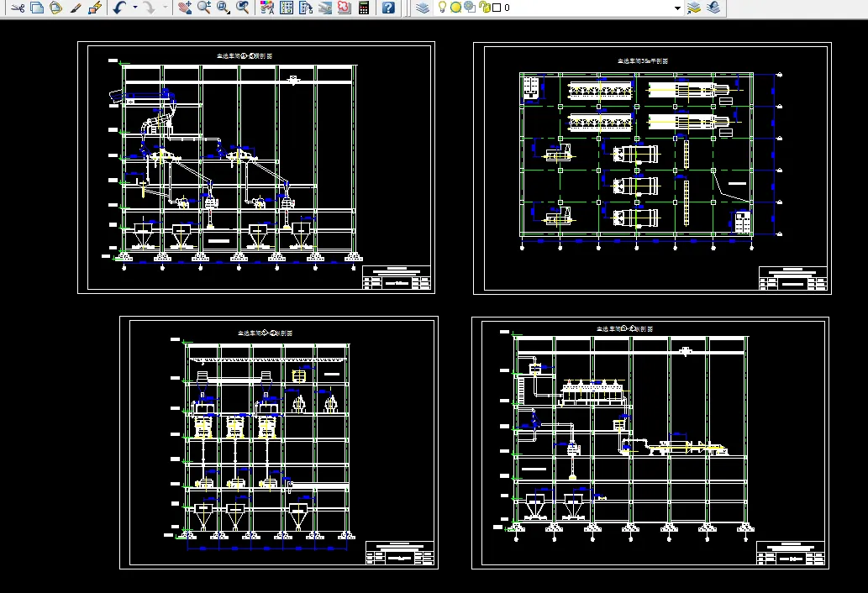Select the Match Properties brush icon
Screen dimensions: 868x593
pos(76,8)
